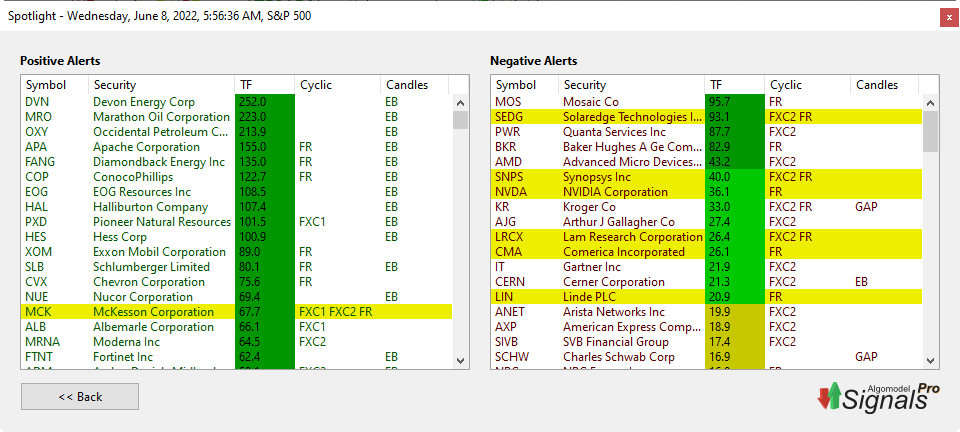Viewport: 960px width, 432px height.
Task: Select Kroger Co row
Action: (707, 207)
